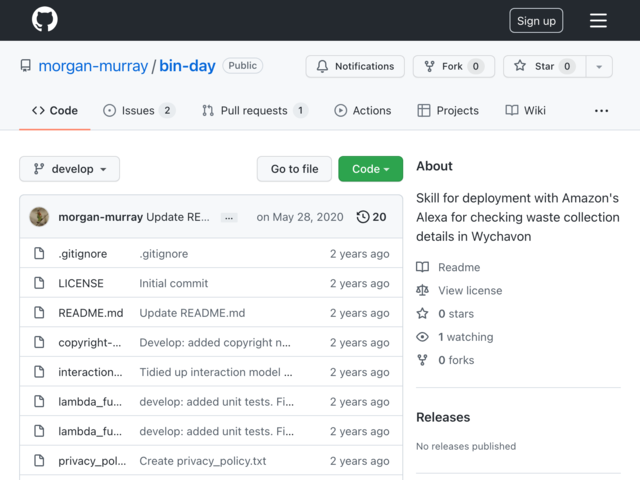Open the Pull requests tab
The image size is (640, 480).
click(x=255, y=110)
